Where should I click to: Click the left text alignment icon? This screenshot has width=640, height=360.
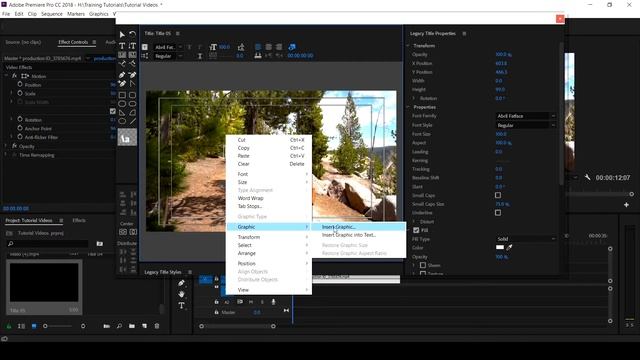pos(258,47)
